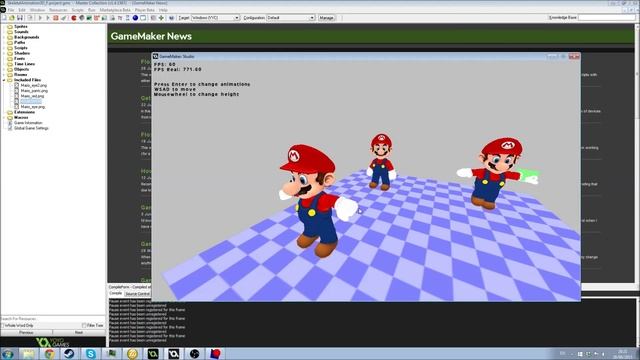Screen dimensions: 640x360
Task: Open the Help menu
Action: tap(163, 10)
